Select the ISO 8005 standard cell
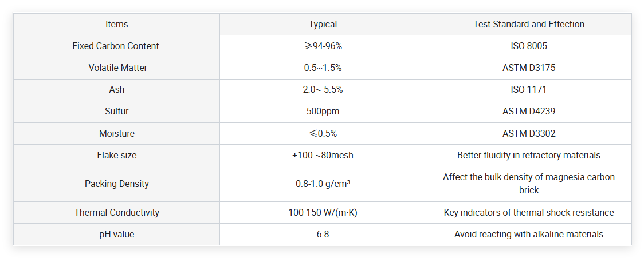Screen dimensions: 644x258 point(528,46)
